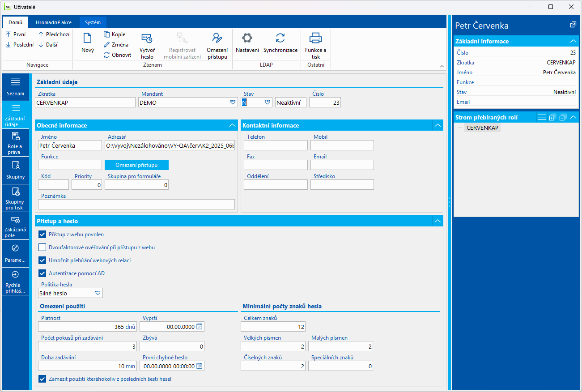Open Zakázaná pole page
582x392 pixels.
(x=15, y=226)
